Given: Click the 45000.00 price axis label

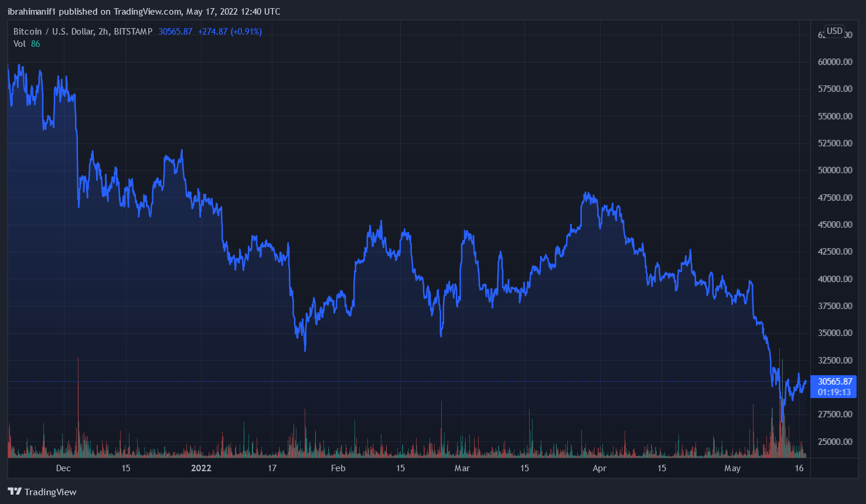Looking at the screenshot, I should point(834,225).
